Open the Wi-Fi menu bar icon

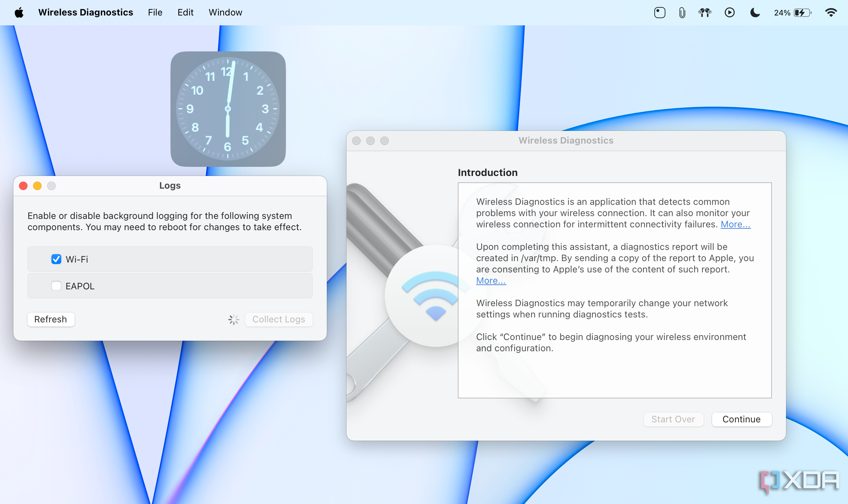(831, 13)
